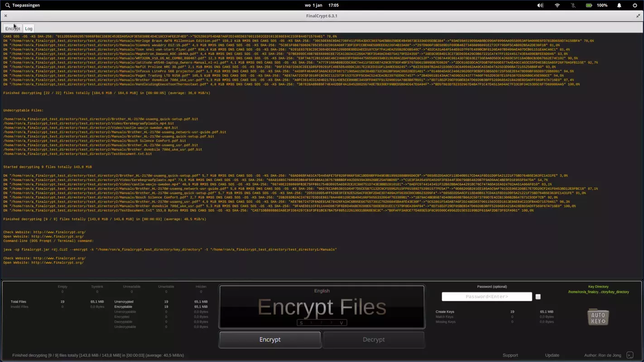Click the Unwritable column header
This screenshot has height=362, width=644.
tap(166, 286)
